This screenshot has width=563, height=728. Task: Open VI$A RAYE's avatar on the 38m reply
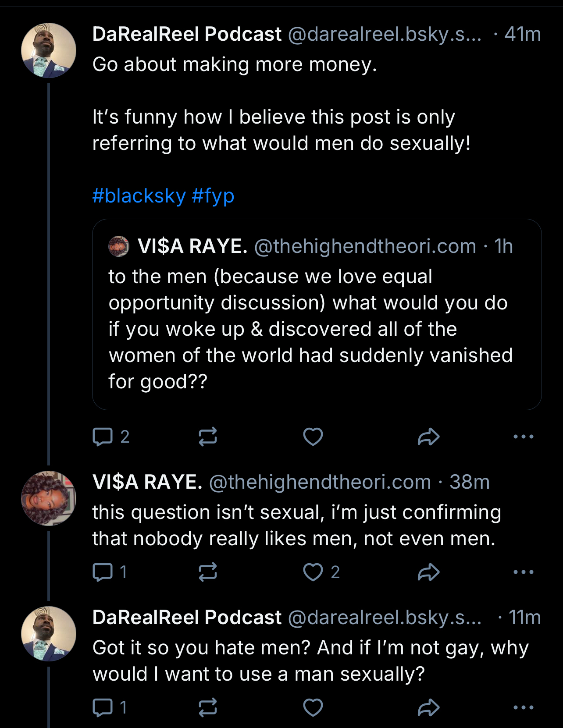click(49, 498)
